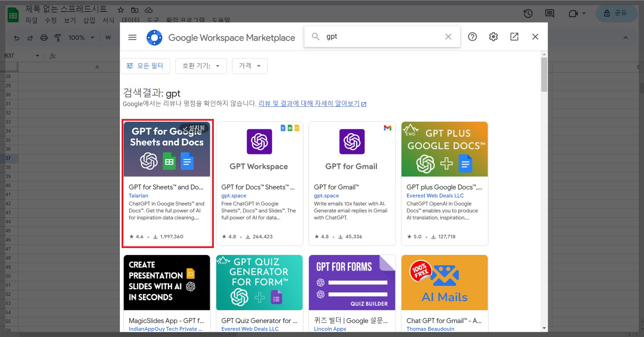Click the Thomas Beaudouin developer name
The height and width of the screenshot is (337, 644).
pyautogui.click(x=431, y=329)
